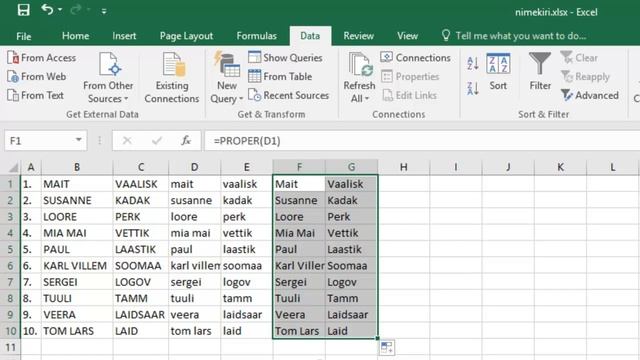Choose From Table in Get & Transform
Image resolution: width=640 pixels, height=360 pixels.
tap(280, 77)
